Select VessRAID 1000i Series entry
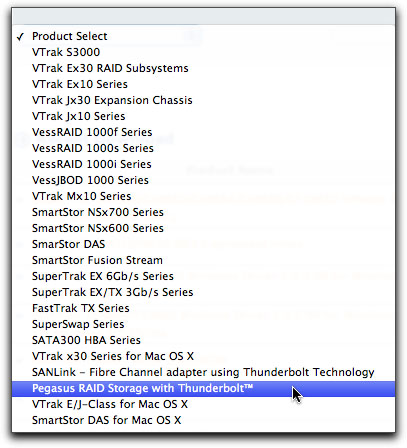This screenshot has width=407, height=448. pos(203,164)
